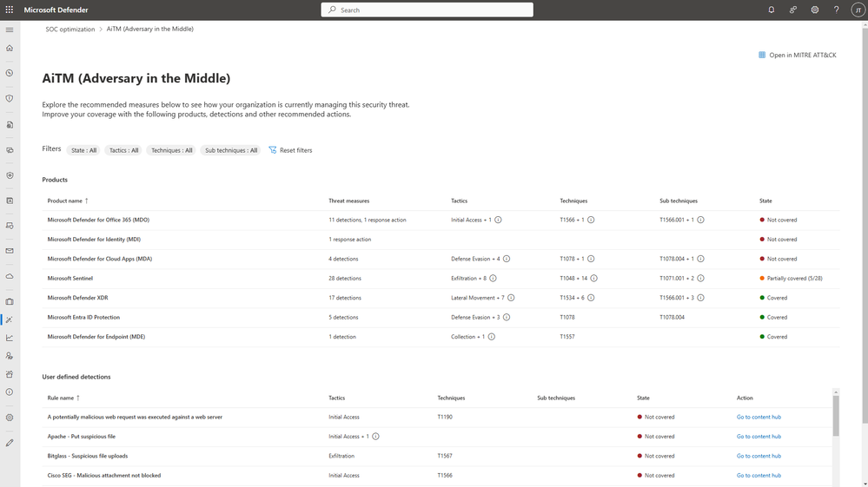Show info for Lateral Movement + 7 tactics
Screen dimensions: 868x487
[x=511, y=298]
